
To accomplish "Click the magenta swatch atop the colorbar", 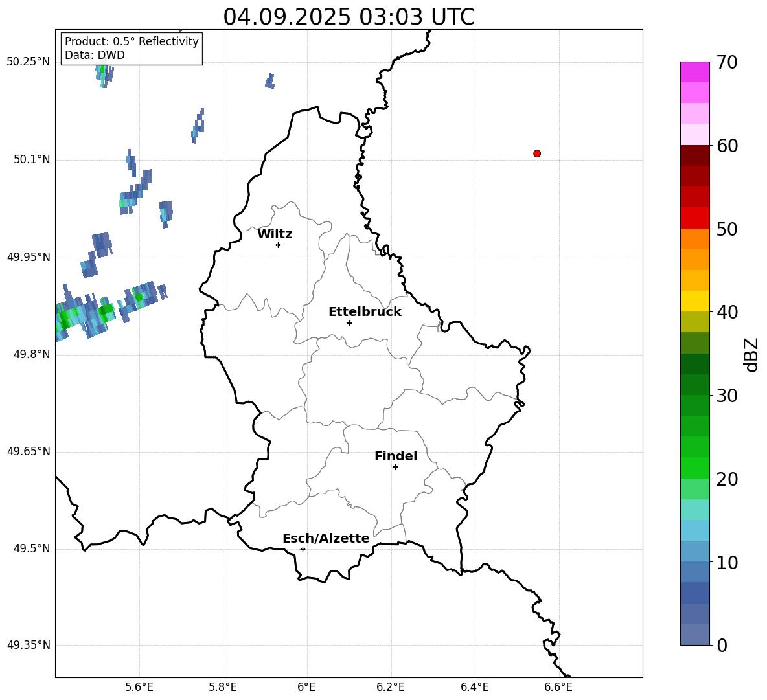I will point(694,72).
